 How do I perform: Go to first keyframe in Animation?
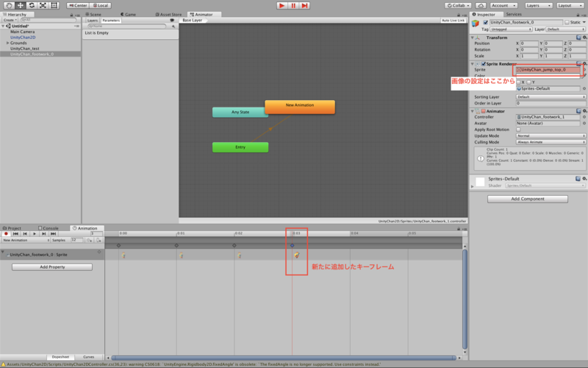[x=15, y=233]
